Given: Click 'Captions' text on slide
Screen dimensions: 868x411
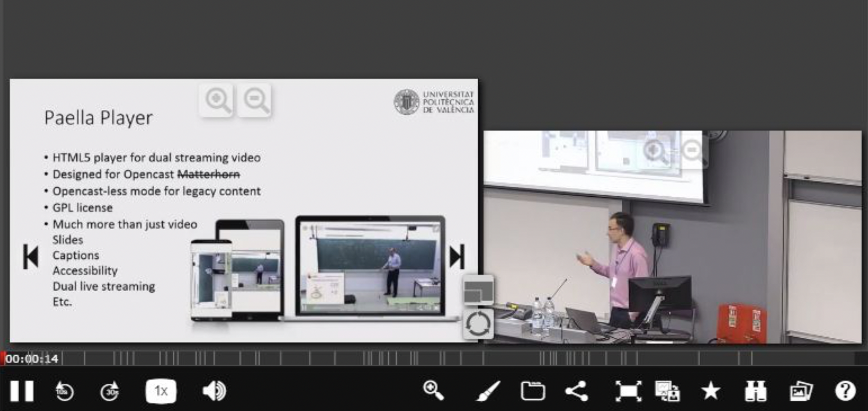Looking at the screenshot, I should click(75, 255).
